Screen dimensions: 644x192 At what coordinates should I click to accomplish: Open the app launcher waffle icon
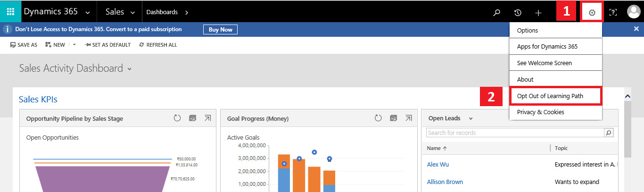pyautogui.click(x=10, y=11)
